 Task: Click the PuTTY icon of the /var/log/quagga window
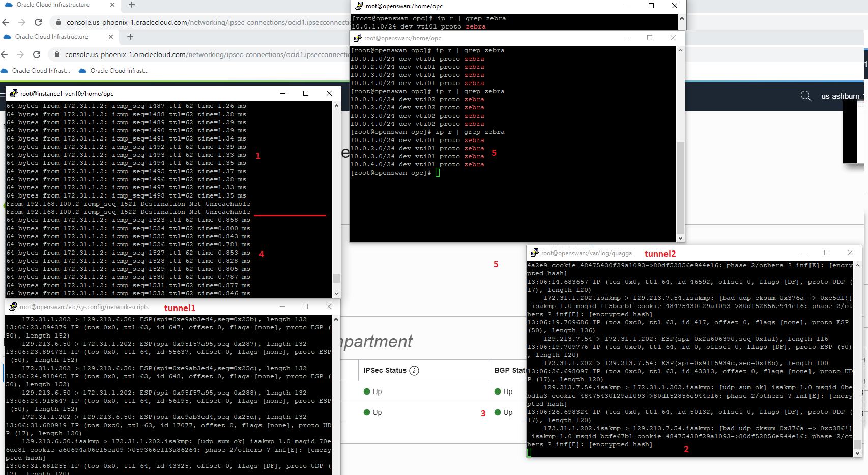click(x=534, y=253)
